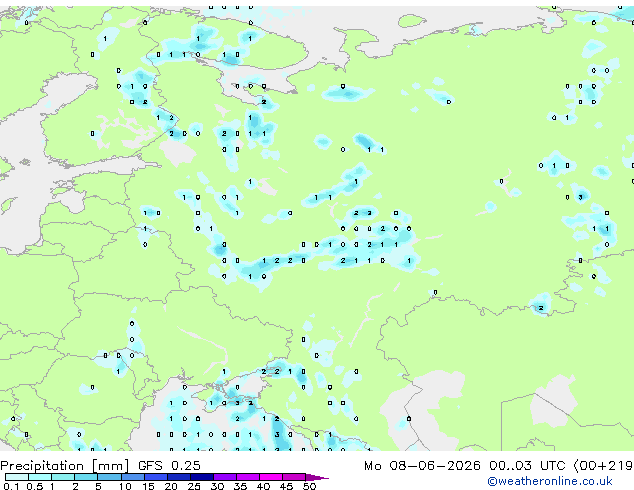Click the legend label '0.5'
634x490 pixels.
(35, 486)
